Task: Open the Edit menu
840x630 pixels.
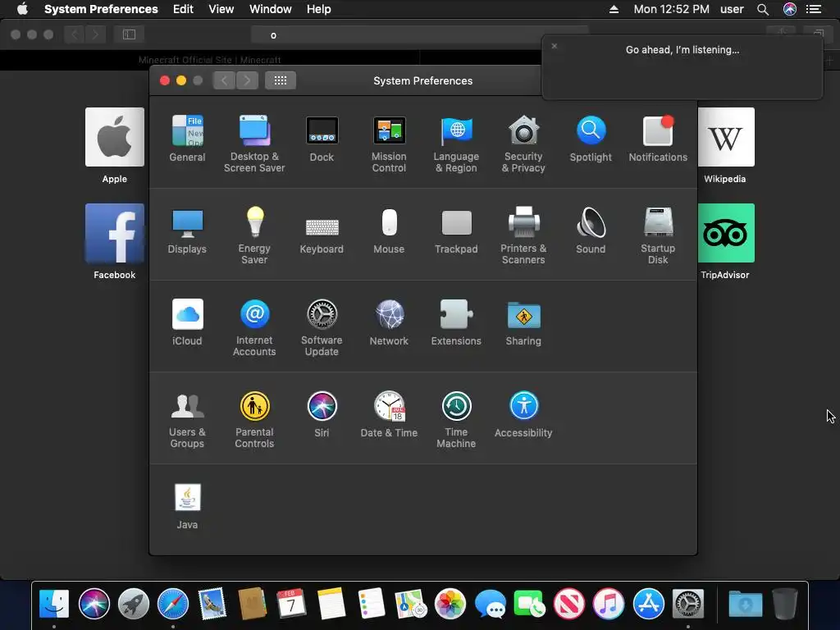Action: point(183,9)
